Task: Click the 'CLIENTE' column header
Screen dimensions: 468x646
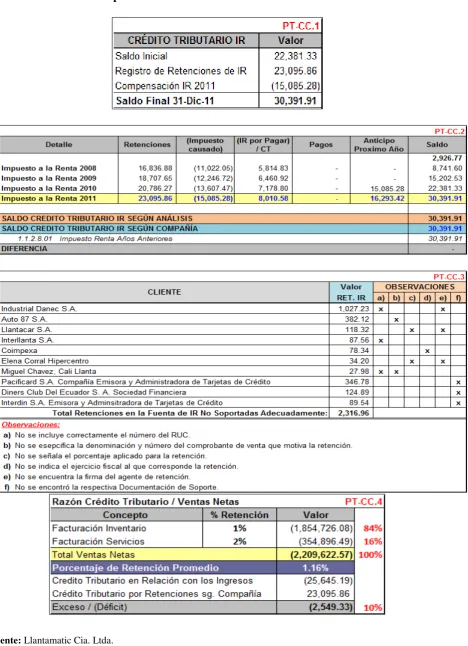Action: click(164, 292)
